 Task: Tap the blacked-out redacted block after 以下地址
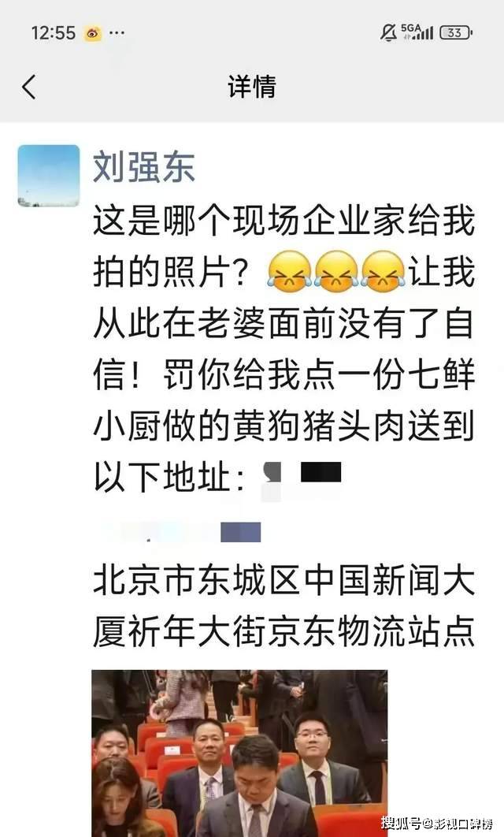[x=321, y=472]
